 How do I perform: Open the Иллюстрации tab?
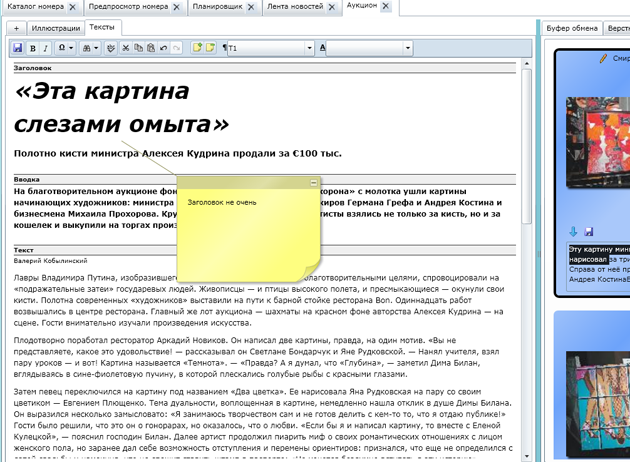(56, 28)
